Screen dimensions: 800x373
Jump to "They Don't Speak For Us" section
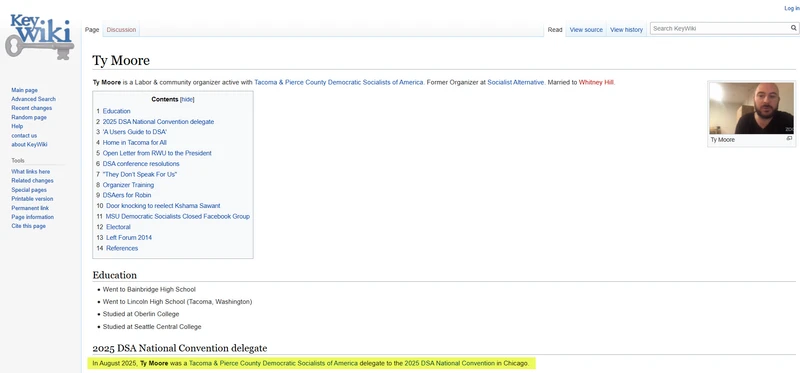(x=140, y=175)
